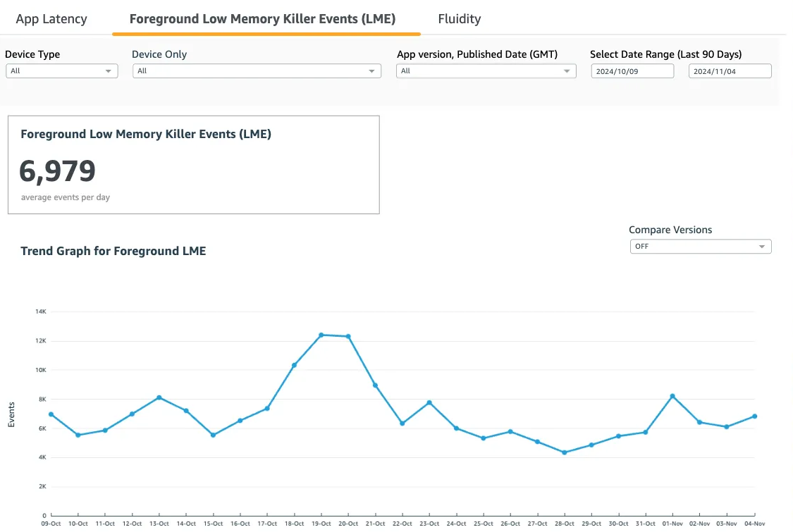Image resolution: width=793 pixels, height=532 pixels.
Task: Open the Fluidity tab
Action: click(459, 19)
